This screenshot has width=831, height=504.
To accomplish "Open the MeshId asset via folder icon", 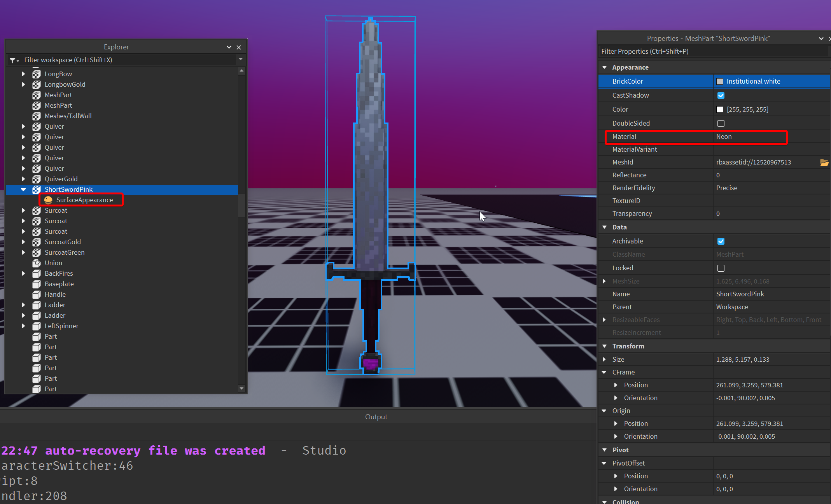I will point(825,162).
